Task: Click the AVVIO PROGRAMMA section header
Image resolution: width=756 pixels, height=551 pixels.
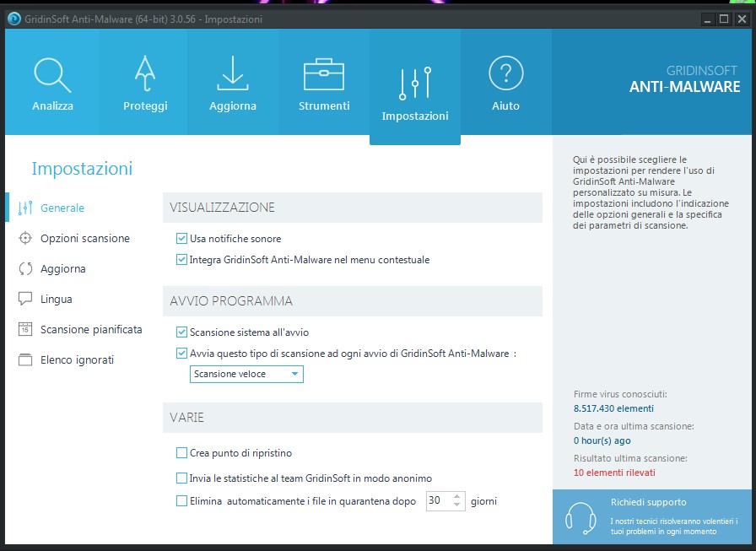Action: tap(353, 300)
